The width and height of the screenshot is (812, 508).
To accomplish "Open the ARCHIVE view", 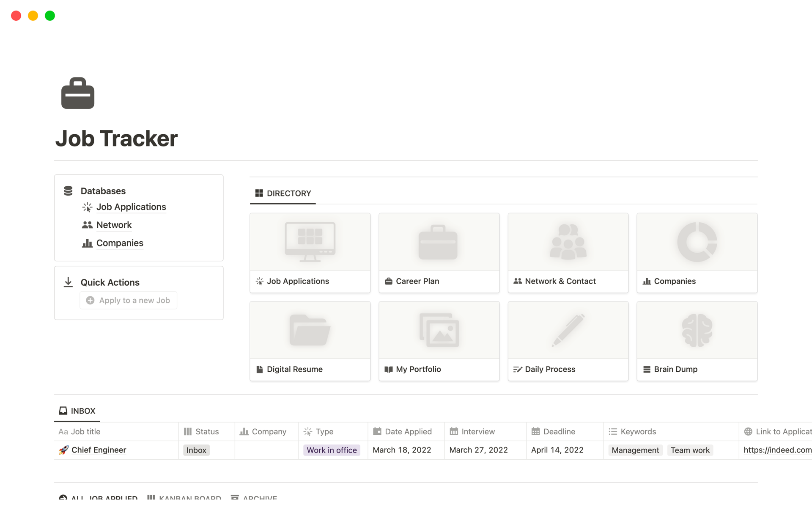I will (x=254, y=498).
